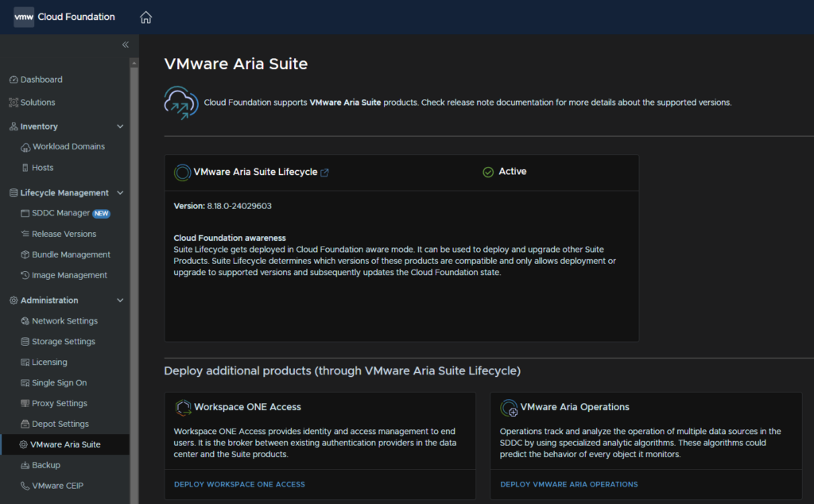Click the NEW badge beside SDDC Manager
This screenshot has width=814, height=504.
[x=101, y=213]
